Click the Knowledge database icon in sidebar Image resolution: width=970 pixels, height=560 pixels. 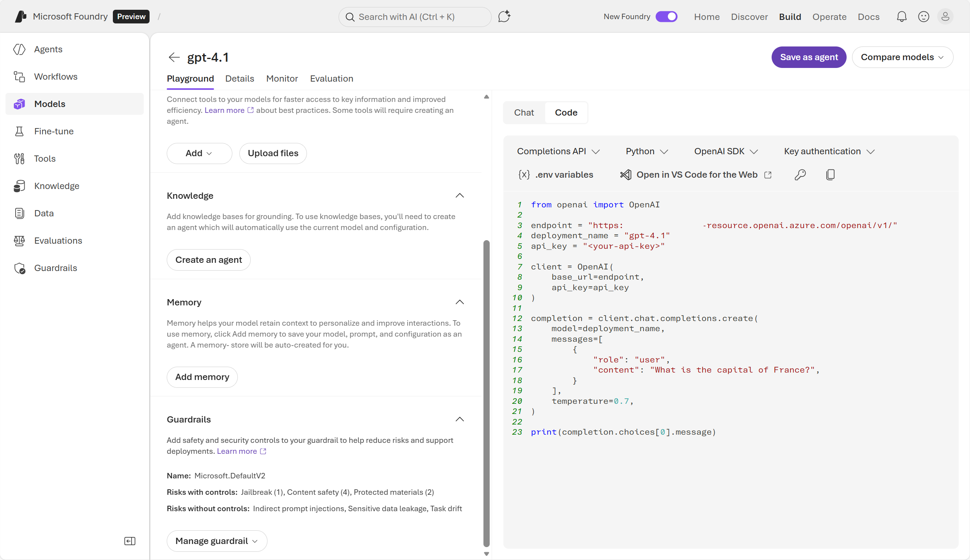(x=19, y=186)
